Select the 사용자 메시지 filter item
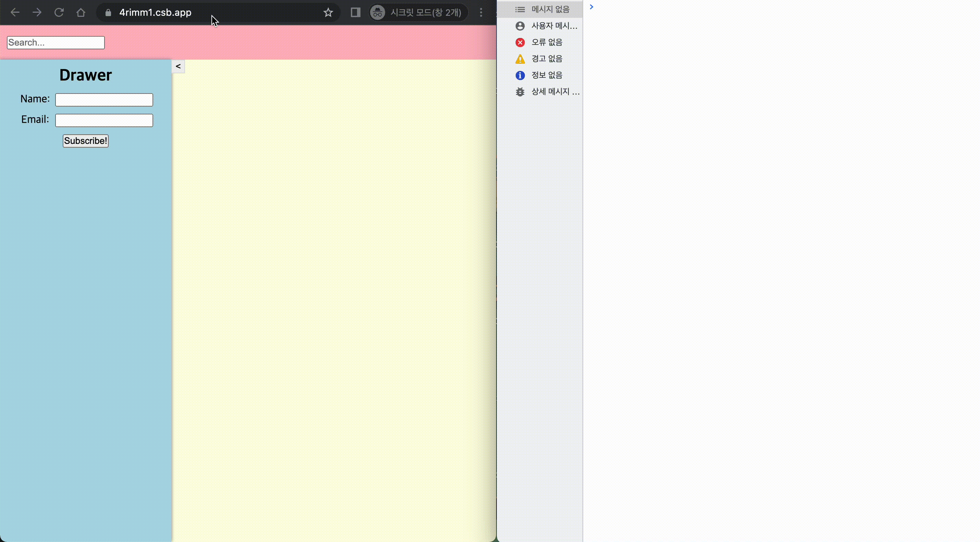Screen dimensions: 980x542 click(546, 26)
